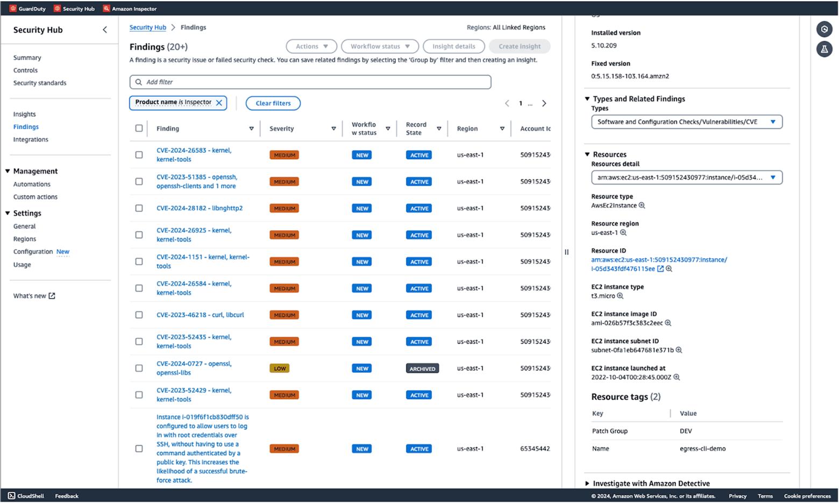This screenshot has width=839, height=504.
Task: Expand Investigate with Amazon Detective section
Action: pos(587,484)
